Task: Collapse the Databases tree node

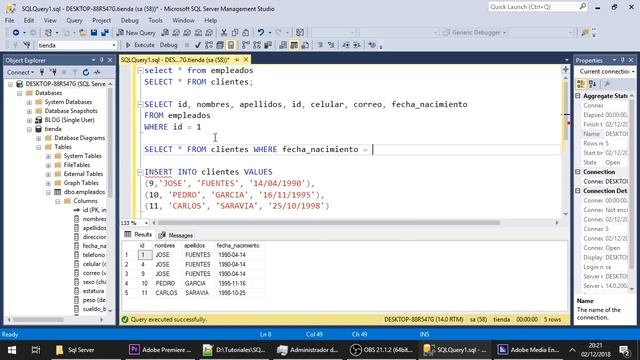Action: click(x=20, y=93)
